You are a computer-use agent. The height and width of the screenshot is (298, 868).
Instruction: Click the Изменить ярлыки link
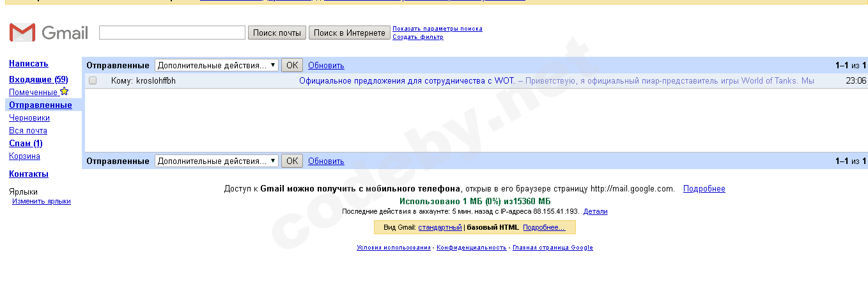tap(42, 201)
